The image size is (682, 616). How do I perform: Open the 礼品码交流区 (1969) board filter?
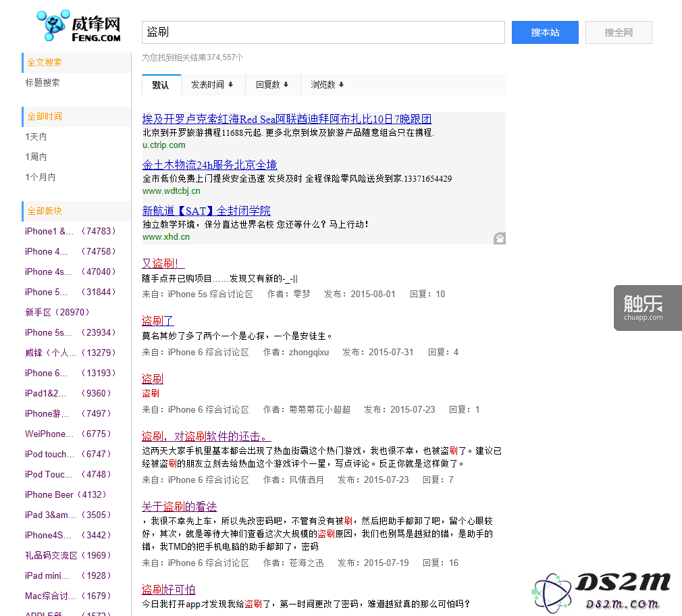pyautogui.click(x=68, y=555)
